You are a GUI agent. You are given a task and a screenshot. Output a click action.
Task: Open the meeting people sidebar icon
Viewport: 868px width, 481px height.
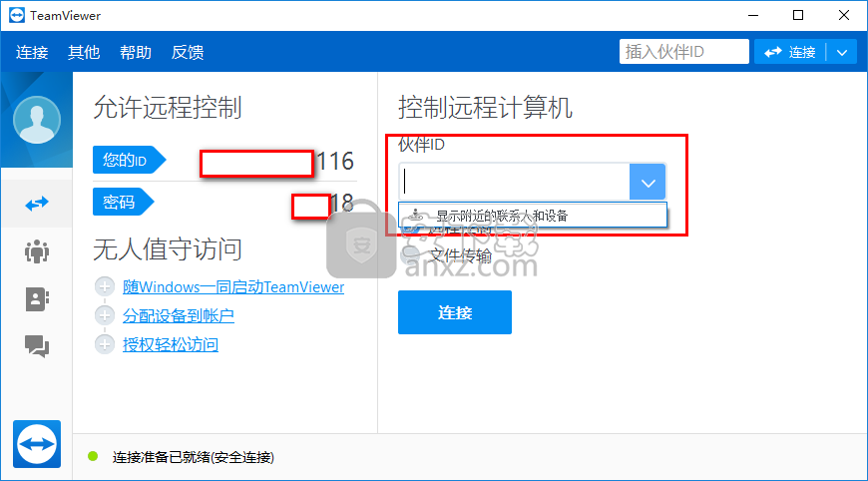(x=37, y=251)
